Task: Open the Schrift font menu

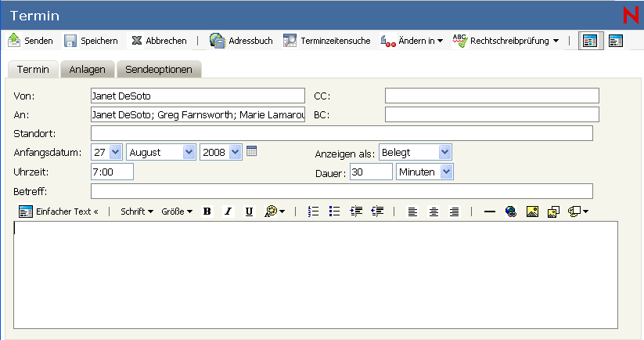Action: pos(136,212)
